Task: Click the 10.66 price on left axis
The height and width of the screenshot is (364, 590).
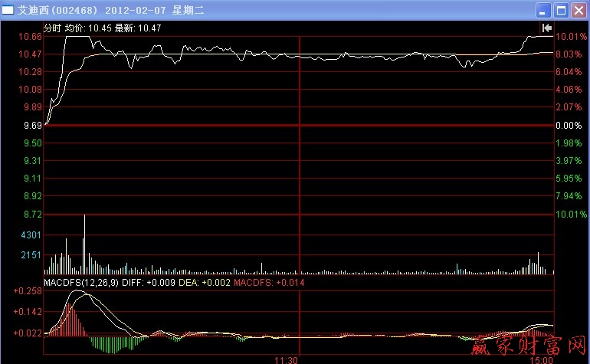Action: [x=31, y=37]
